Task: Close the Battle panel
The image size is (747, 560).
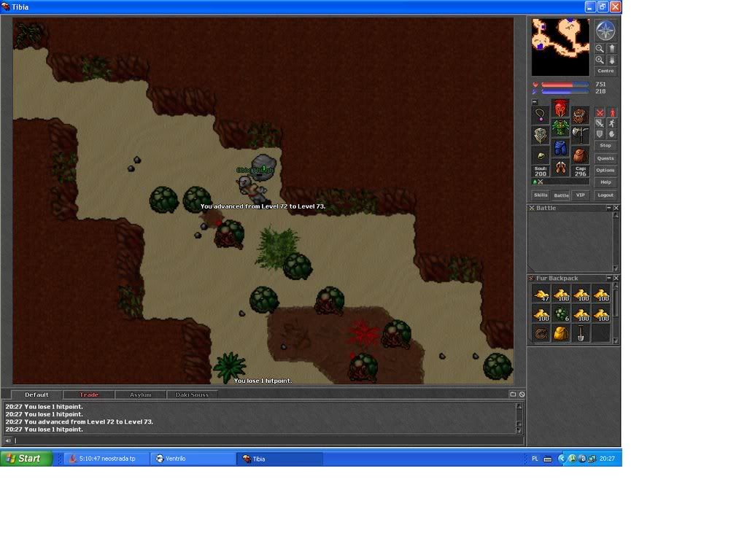Action: [616, 208]
